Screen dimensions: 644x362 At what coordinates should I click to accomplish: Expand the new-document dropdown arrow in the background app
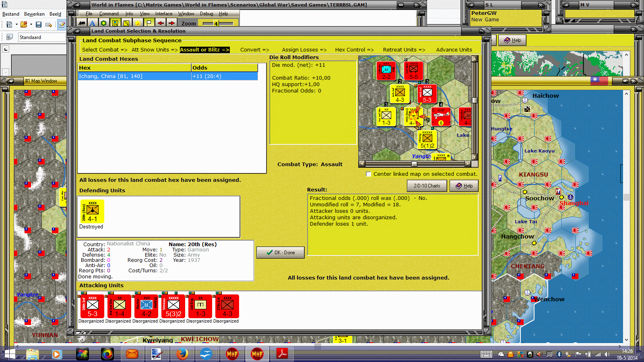tap(17, 25)
